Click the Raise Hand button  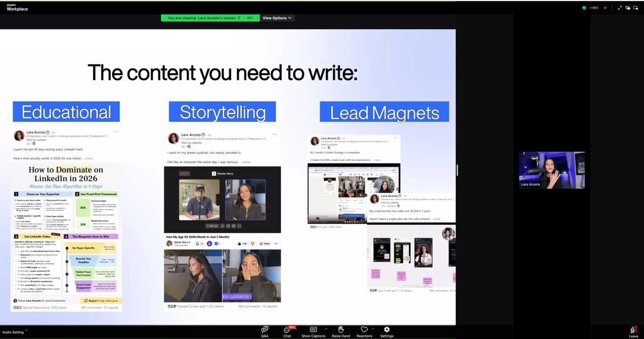(341, 331)
